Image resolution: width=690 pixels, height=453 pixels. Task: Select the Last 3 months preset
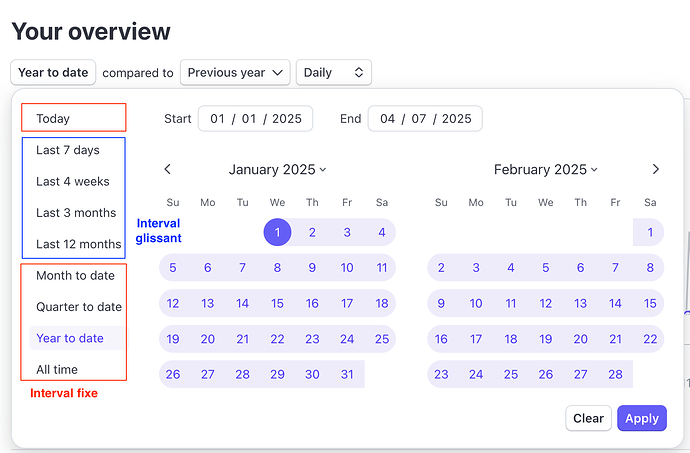pyautogui.click(x=76, y=213)
